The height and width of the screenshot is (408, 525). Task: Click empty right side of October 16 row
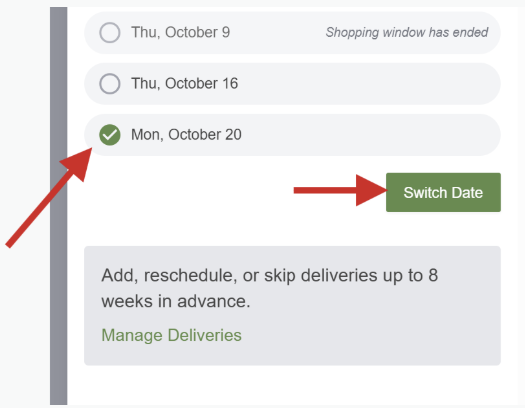[x=368, y=84]
